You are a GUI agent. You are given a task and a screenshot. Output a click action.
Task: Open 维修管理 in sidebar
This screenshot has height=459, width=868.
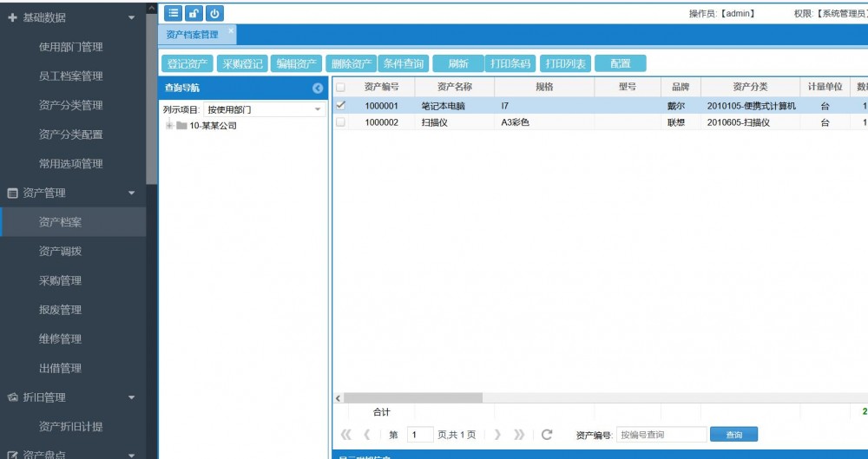click(61, 339)
